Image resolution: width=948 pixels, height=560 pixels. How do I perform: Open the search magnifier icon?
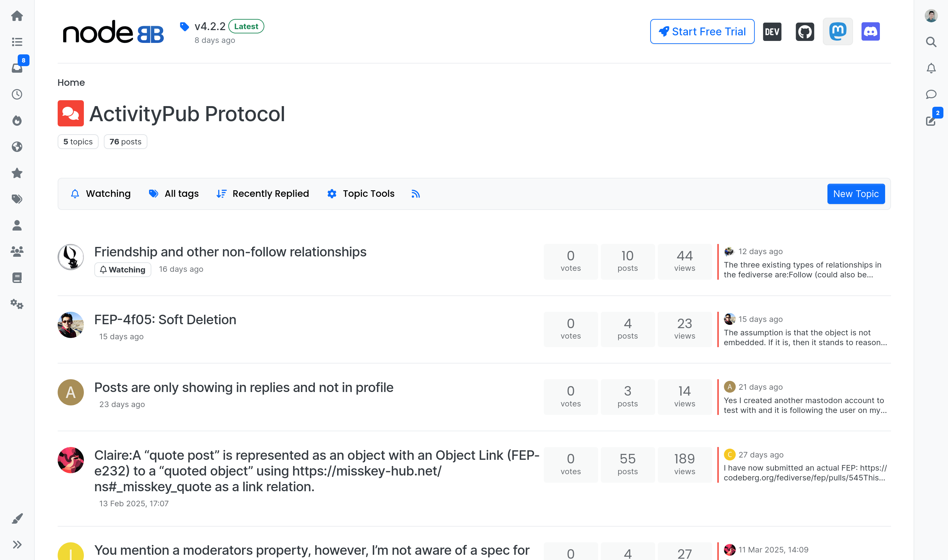point(931,42)
